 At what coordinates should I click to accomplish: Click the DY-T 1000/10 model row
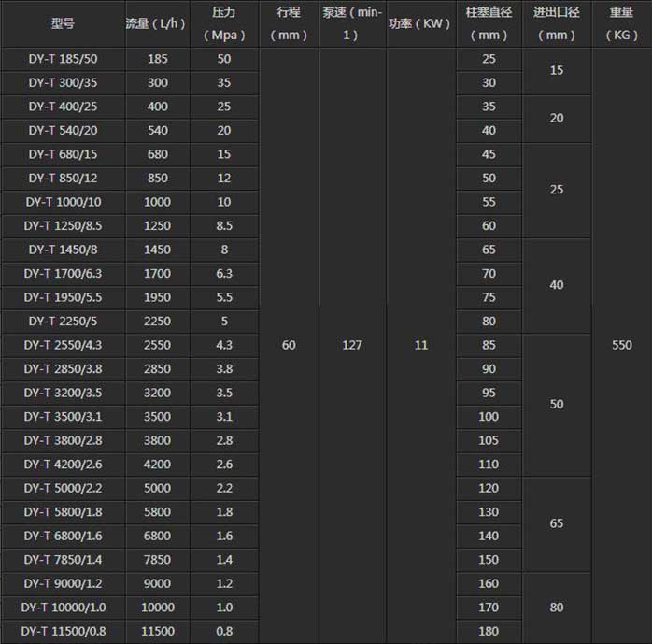tap(63, 202)
